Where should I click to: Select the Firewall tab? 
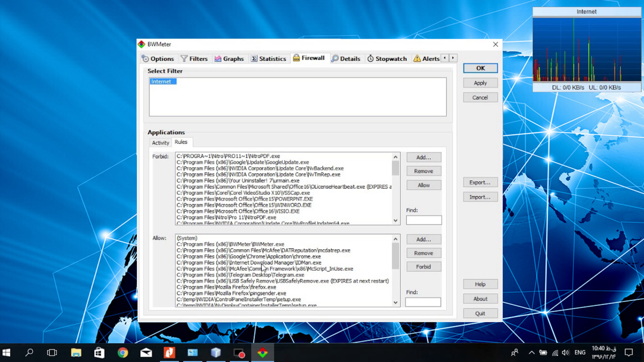[309, 58]
